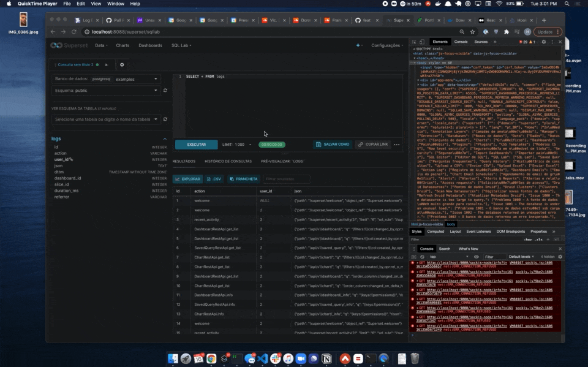Open Visual Studio Code from the dock

tap(263, 360)
